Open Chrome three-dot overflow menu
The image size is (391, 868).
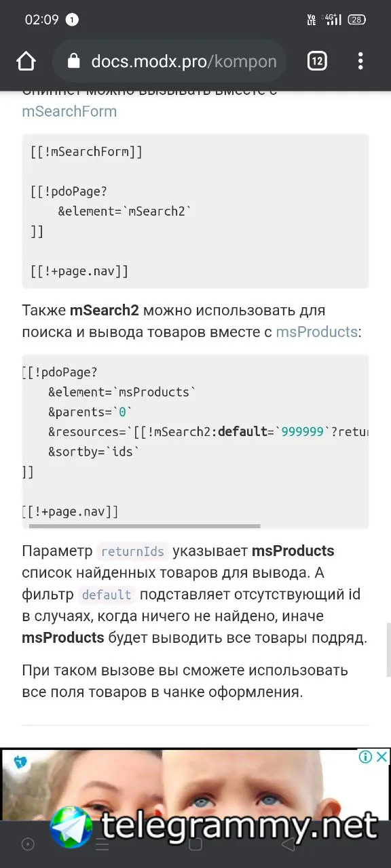click(360, 62)
